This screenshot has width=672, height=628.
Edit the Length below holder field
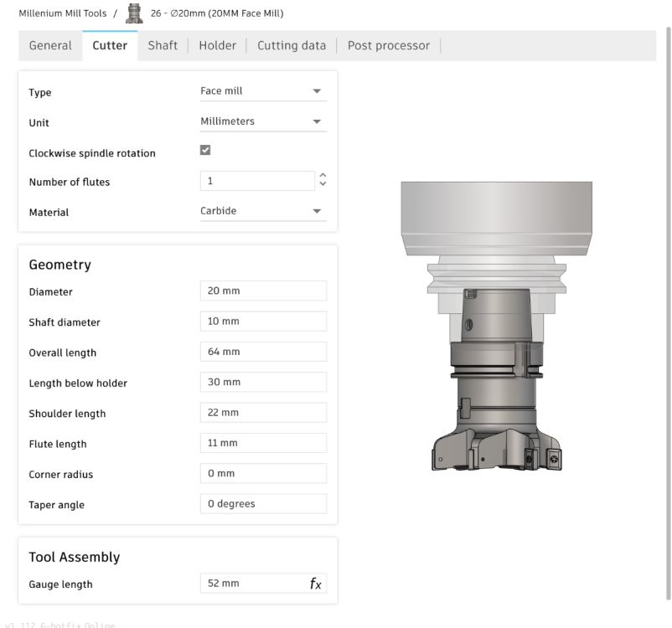click(x=263, y=382)
